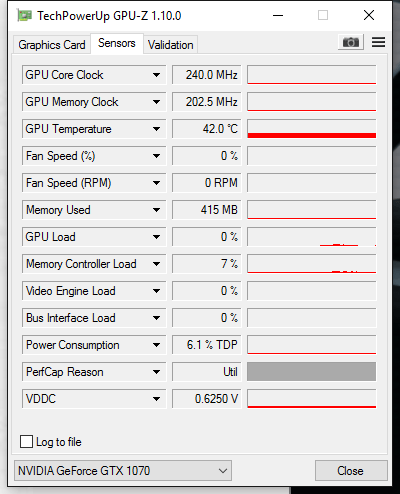
Task: Open the PerfCap Reason dropdown
Action: pyautogui.click(x=156, y=372)
